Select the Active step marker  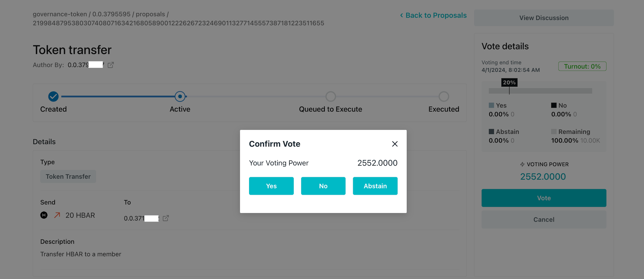tap(180, 97)
